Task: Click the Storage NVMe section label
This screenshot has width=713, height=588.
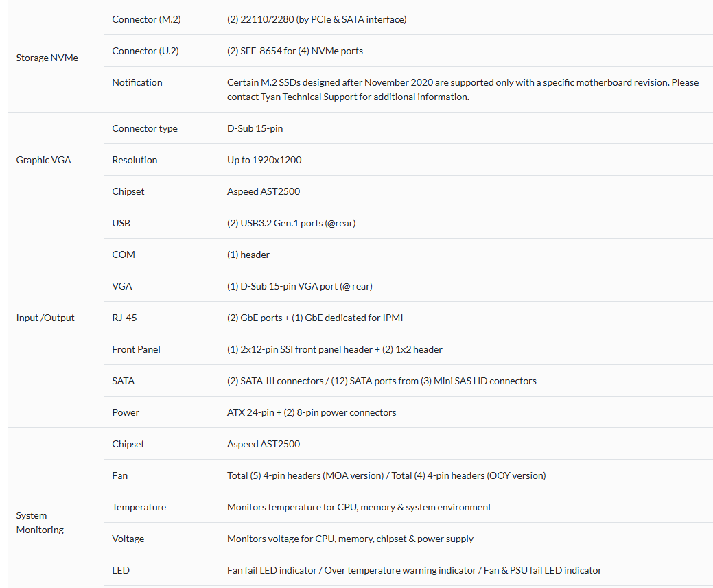Action: tap(47, 58)
